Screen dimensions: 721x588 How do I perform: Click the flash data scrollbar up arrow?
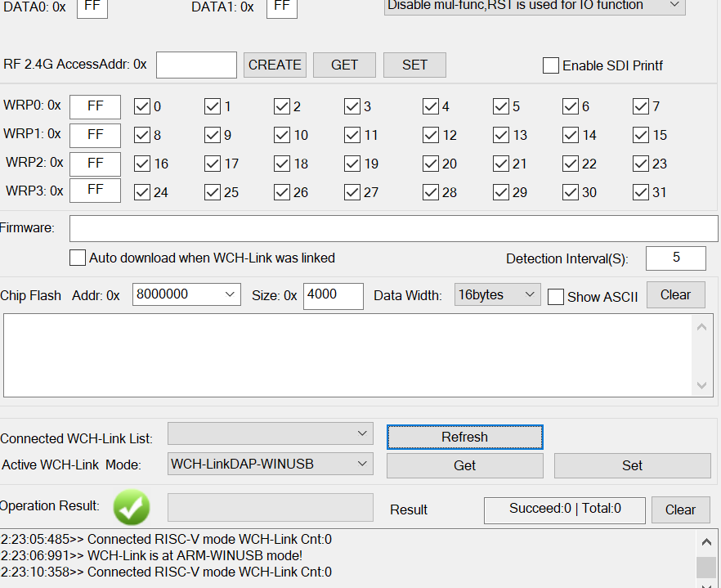coord(701,326)
